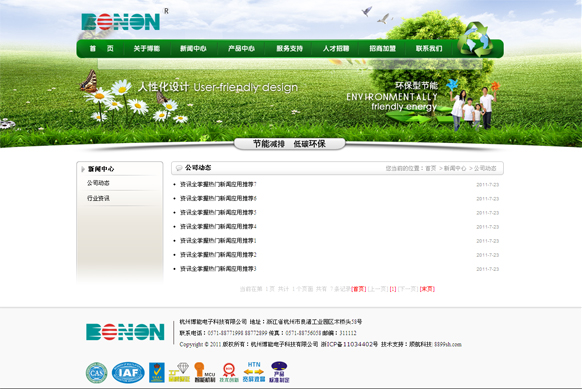Click the orange MCU 智能控制 badge

click(x=205, y=373)
